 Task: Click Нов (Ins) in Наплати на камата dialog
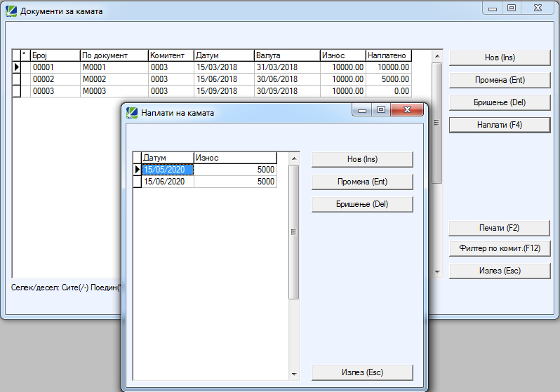[x=362, y=159]
